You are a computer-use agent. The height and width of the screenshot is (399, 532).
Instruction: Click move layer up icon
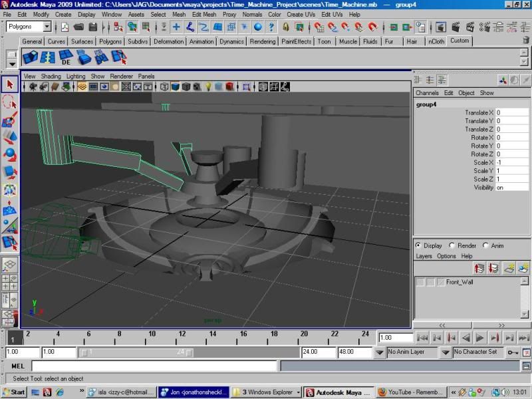[478, 267]
